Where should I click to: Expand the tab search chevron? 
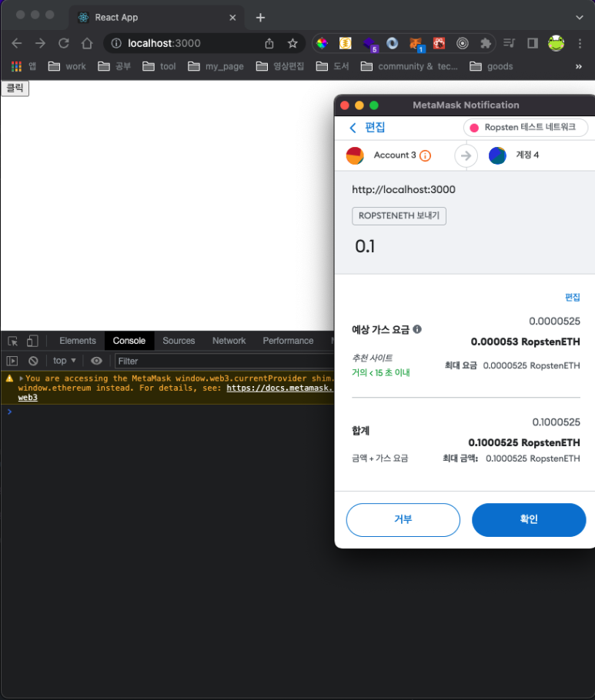[580, 18]
